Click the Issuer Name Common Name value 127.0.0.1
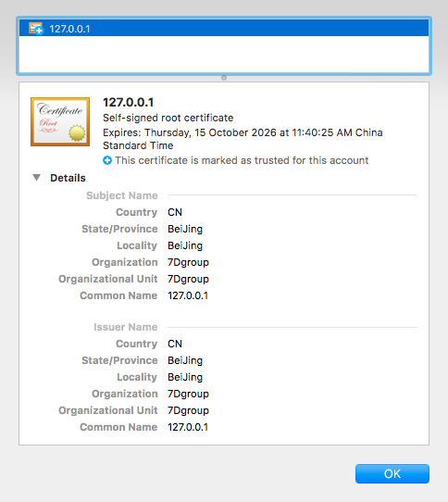Image resolution: width=448 pixels, height=502 pixels. pos(188,427)
